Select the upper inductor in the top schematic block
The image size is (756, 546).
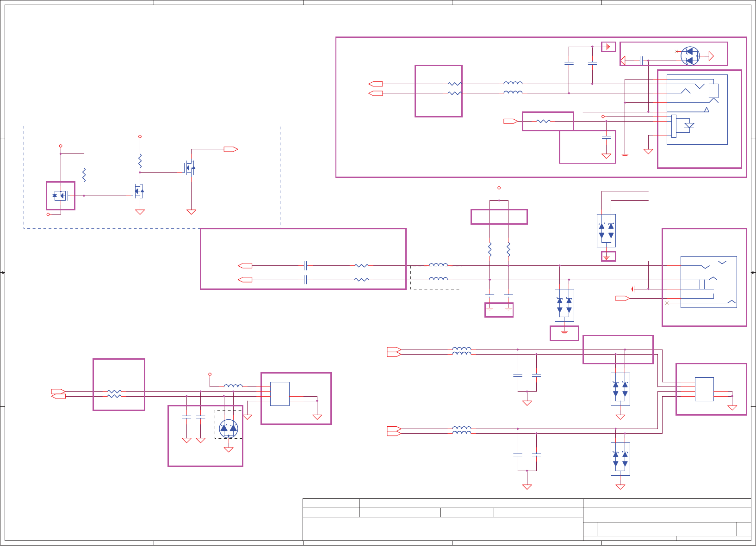pyautogui.click(x=513, y=83)
